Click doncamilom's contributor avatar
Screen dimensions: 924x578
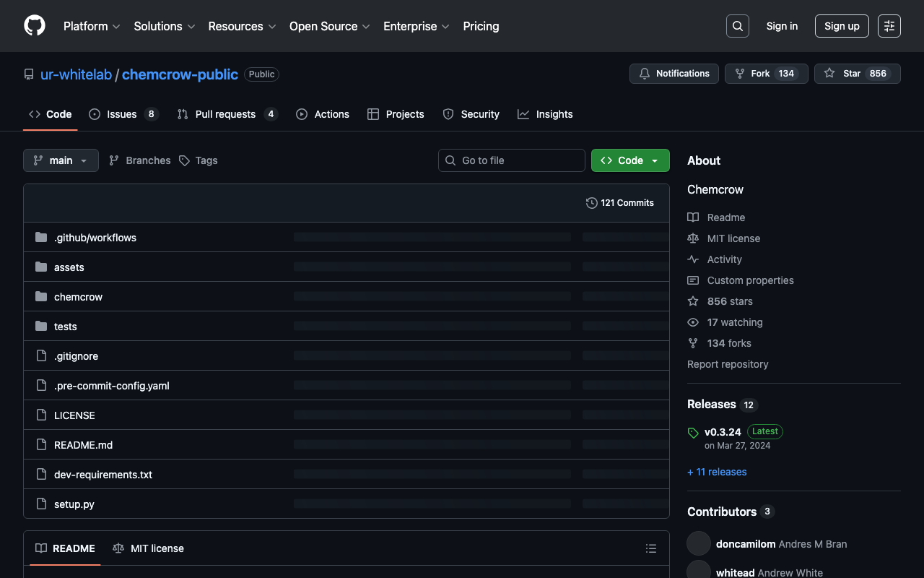(x=699, y=543)
